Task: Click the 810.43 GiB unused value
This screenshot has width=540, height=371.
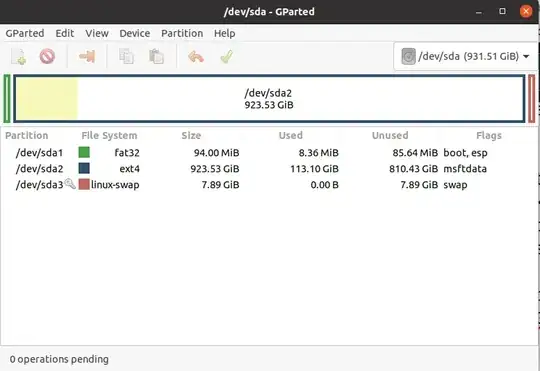Action: [x=414, y=168]
